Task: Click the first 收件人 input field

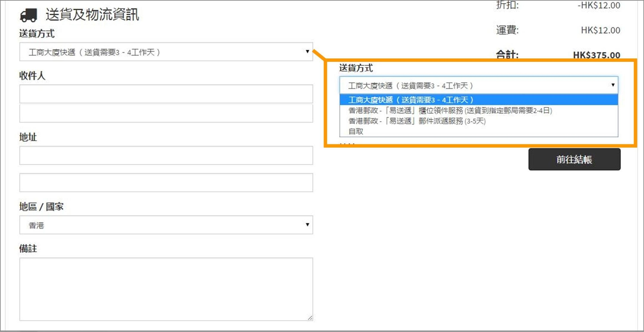Action: 166,94
